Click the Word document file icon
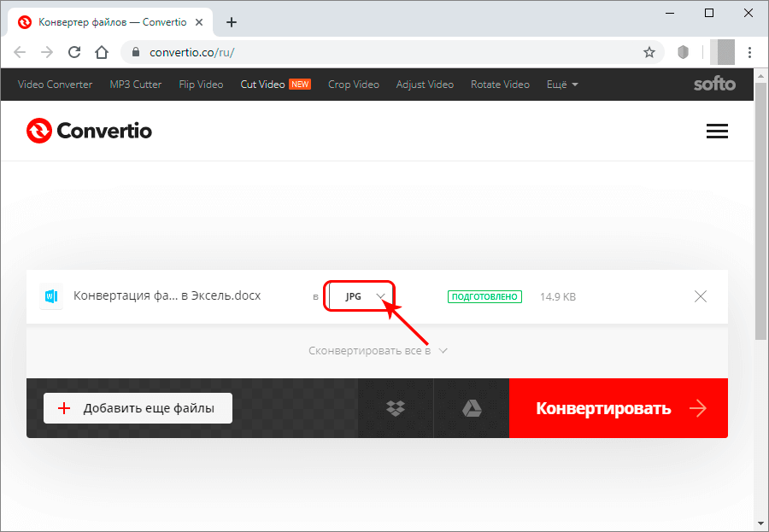 (51, 296)
